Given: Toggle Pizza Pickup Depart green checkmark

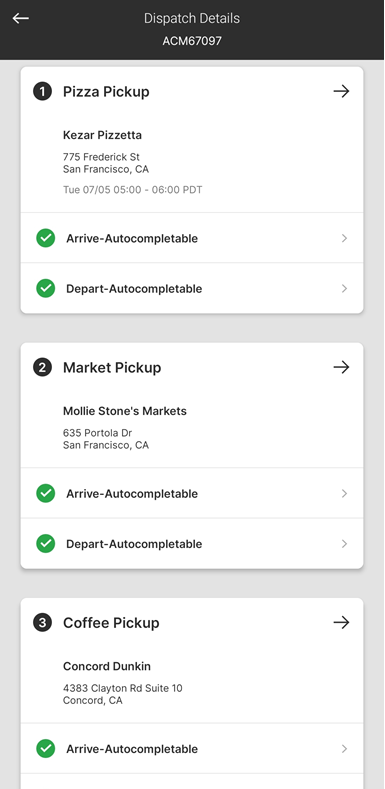Looking at the screenshot, I should pyautogui.click(x=46, y=288).
